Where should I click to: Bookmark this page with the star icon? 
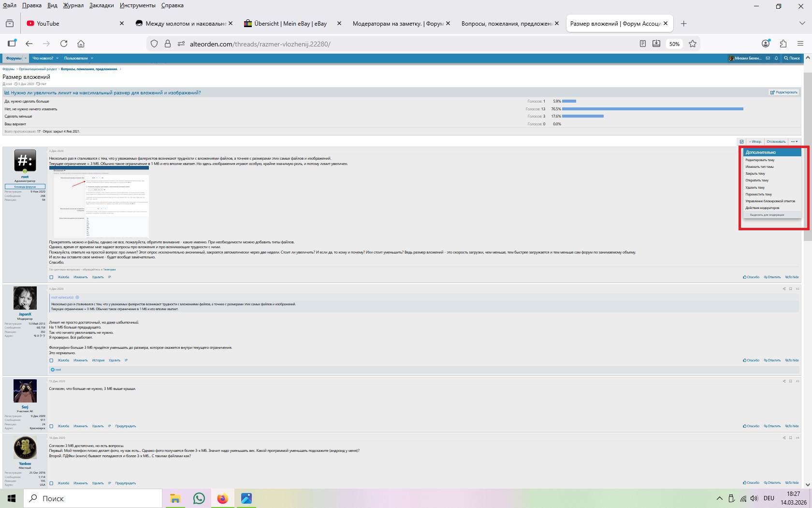pos(693,44)
